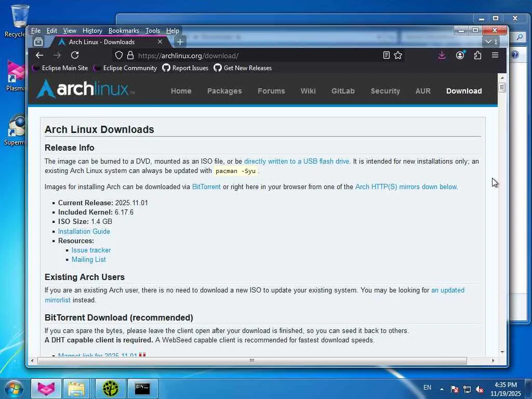Go to Security in Arch navigation
Viewport: 532px width, 399px height.
pyautogui.click(x=385, y=91)
